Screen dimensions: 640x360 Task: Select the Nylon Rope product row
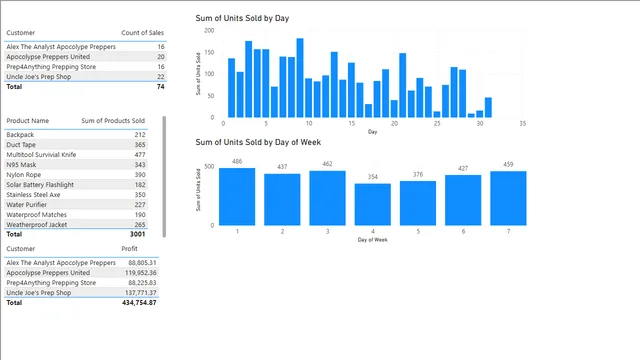point(76,175)
